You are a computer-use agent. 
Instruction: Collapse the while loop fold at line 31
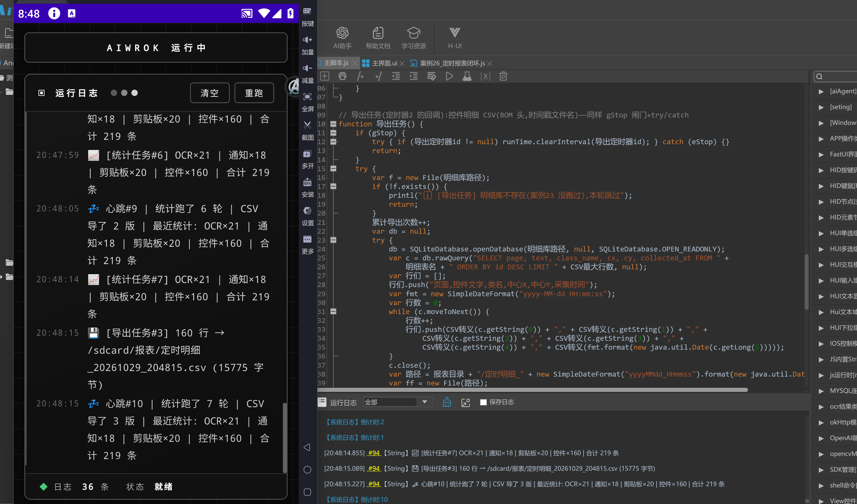coord(333,311)
